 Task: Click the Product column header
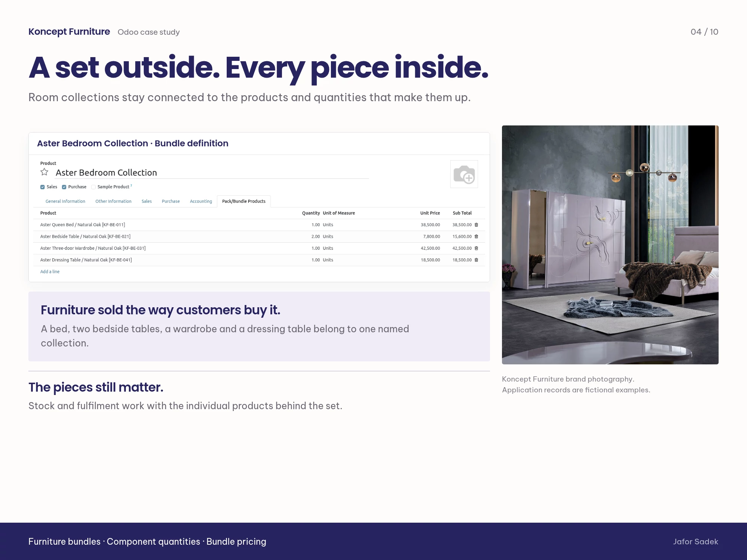(48, 213)
